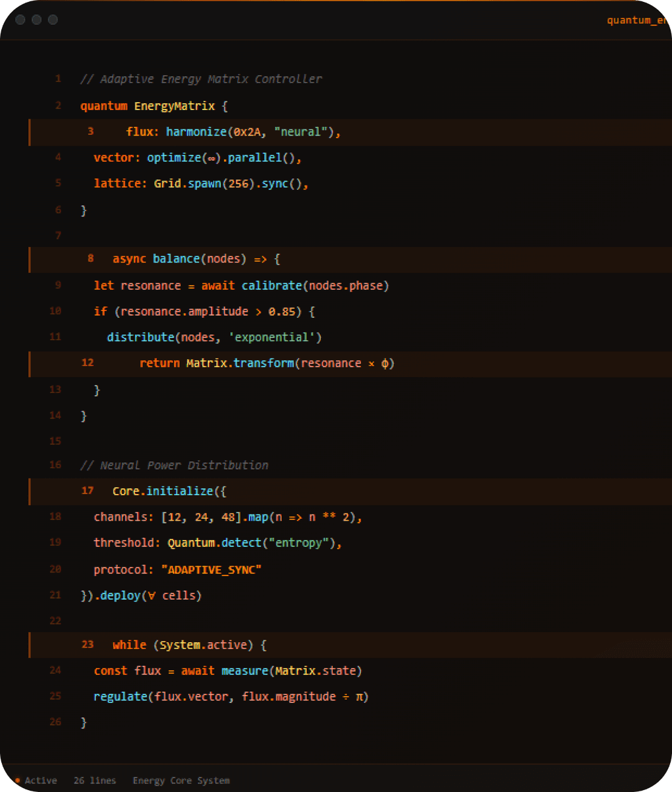Click the orange Active status dot
Viewport: 672px width, 792px height.
(x=17, y=780)
